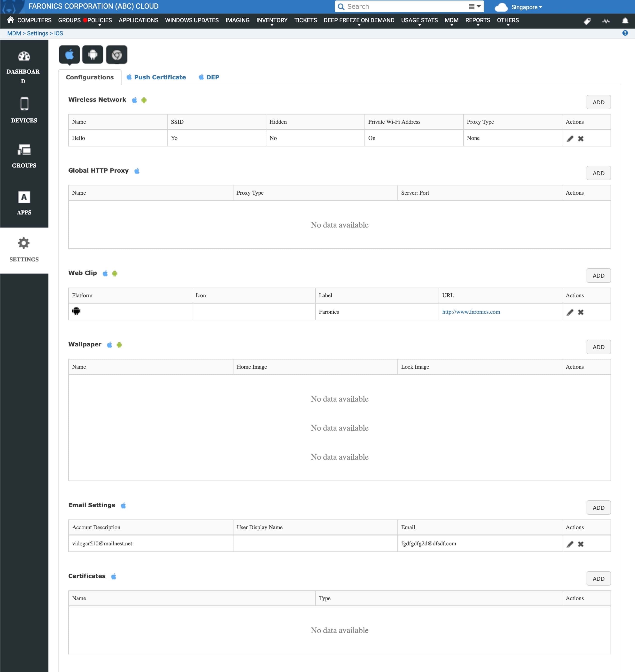The width and height of the screenshot is (635, 672).
Task: Select the Configurations tab
Action: click(90, 77)
